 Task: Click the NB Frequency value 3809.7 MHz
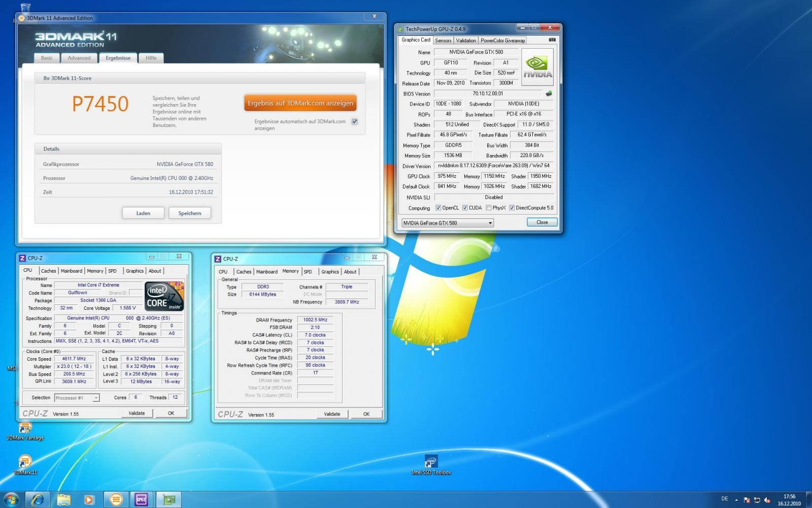(x=347, y=302)
